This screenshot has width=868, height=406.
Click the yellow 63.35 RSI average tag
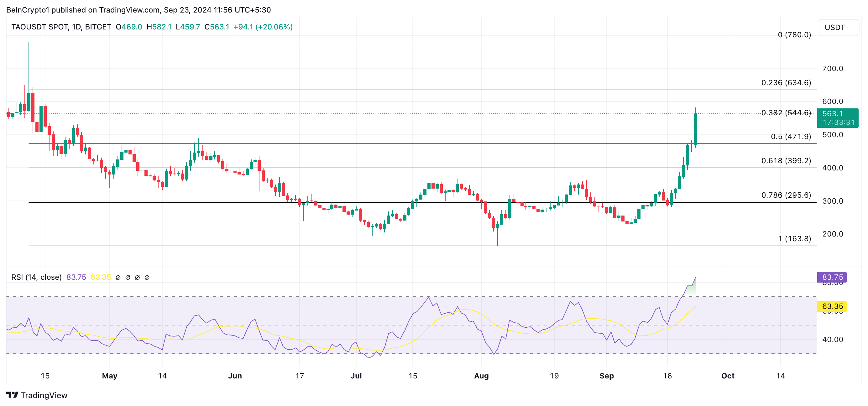pyautogui.click(x=832, y=306)
